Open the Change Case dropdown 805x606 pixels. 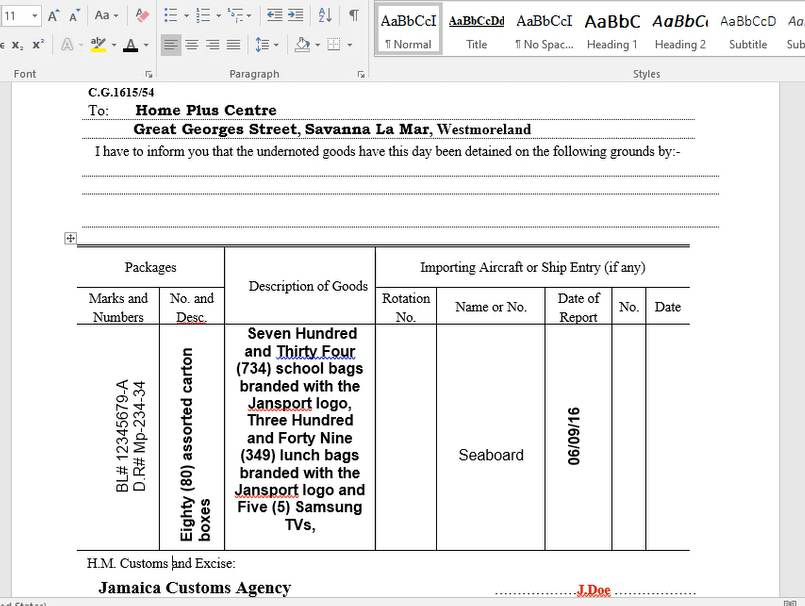106,15
